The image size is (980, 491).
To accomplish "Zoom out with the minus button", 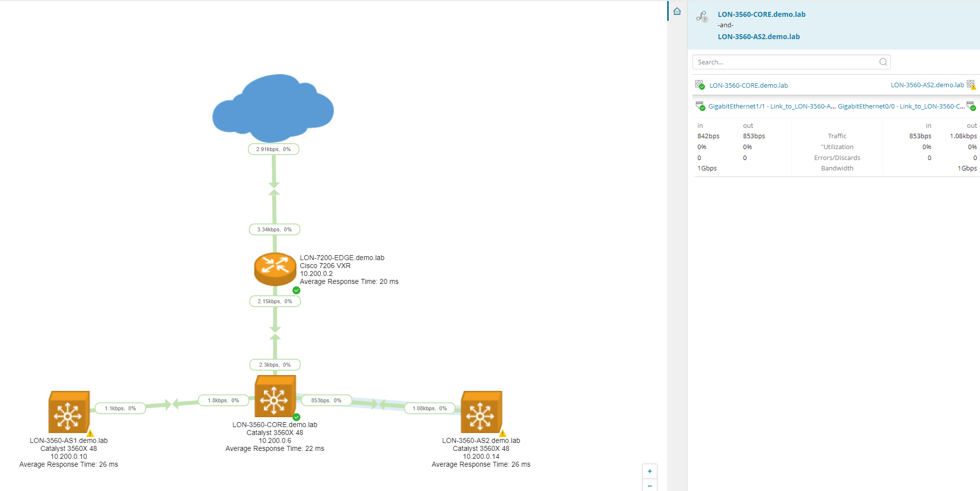I will (x=650, y=485).
